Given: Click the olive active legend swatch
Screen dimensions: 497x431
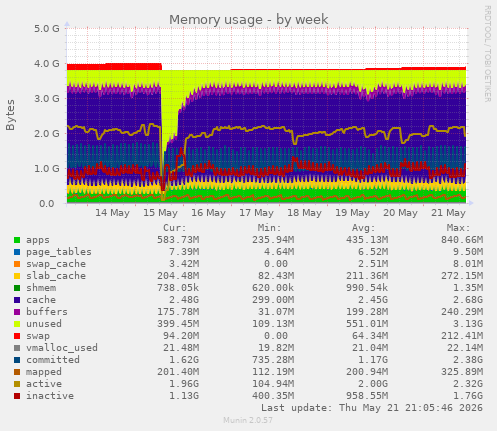Looking at the screenshot, I should pyautogui.click(x=17, y=384).
